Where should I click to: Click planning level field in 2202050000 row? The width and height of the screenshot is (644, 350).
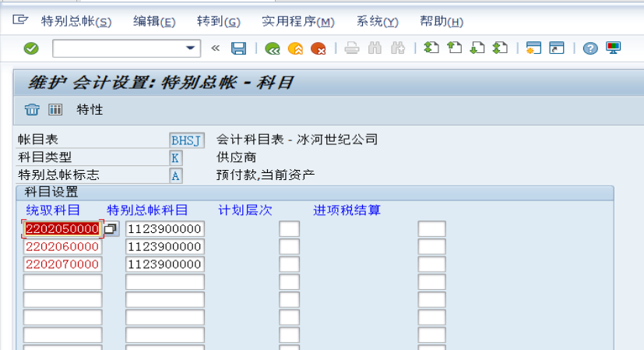[289, 228]
